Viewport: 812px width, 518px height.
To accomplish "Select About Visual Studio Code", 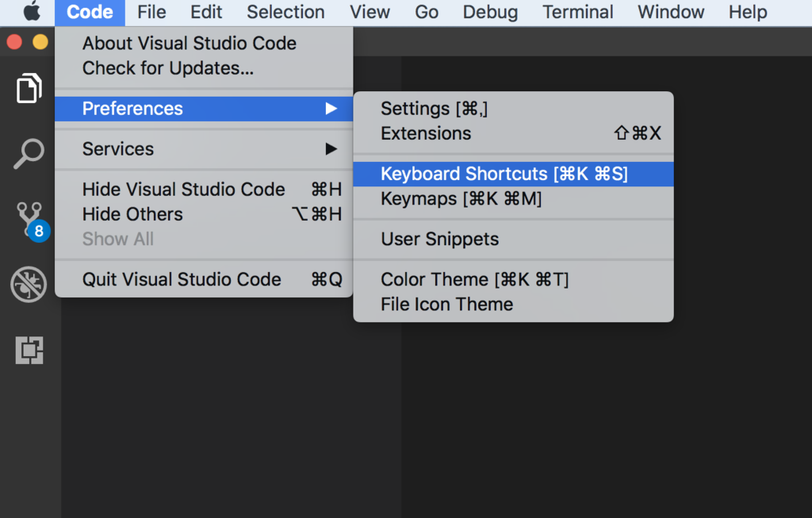I will (x=204, y=43).
